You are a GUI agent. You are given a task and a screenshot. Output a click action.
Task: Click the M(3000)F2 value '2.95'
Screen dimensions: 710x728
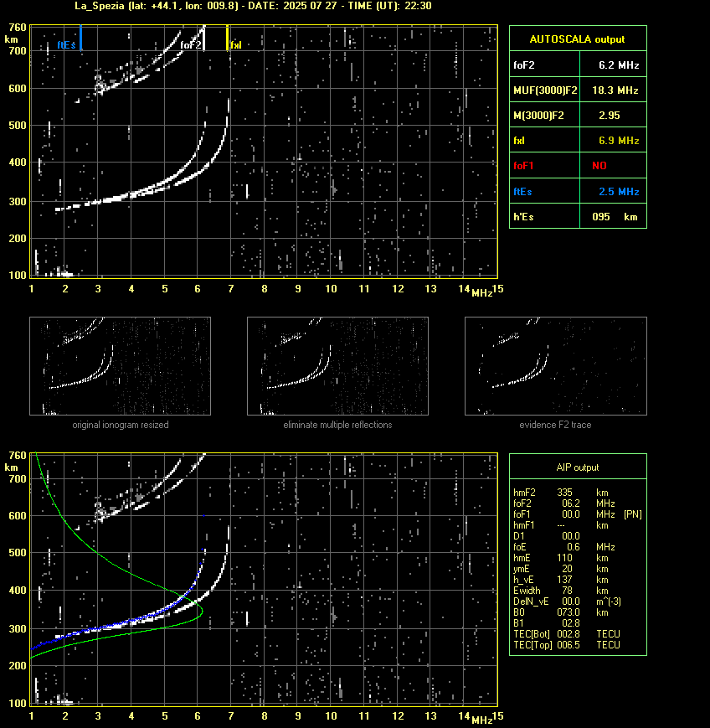point(609,115)
